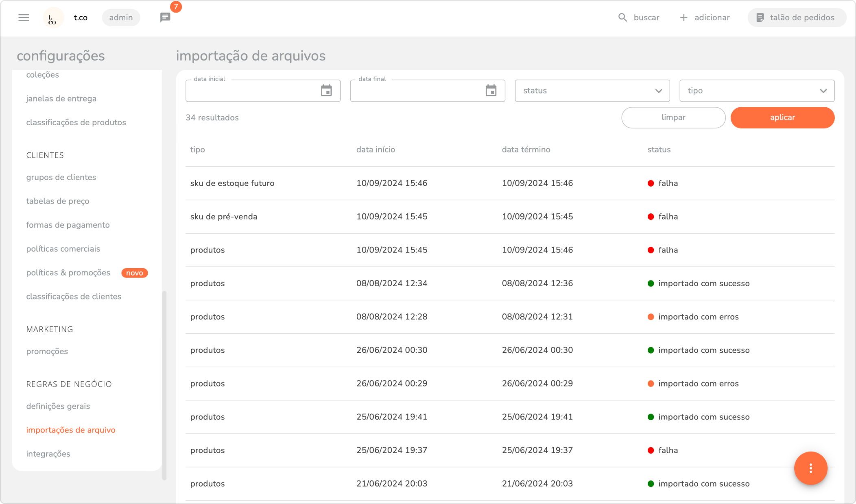Open calendar picker for data inicial
Image resolution: width=856 pixels, height=504 pixels.
click(x=326, y=91)
